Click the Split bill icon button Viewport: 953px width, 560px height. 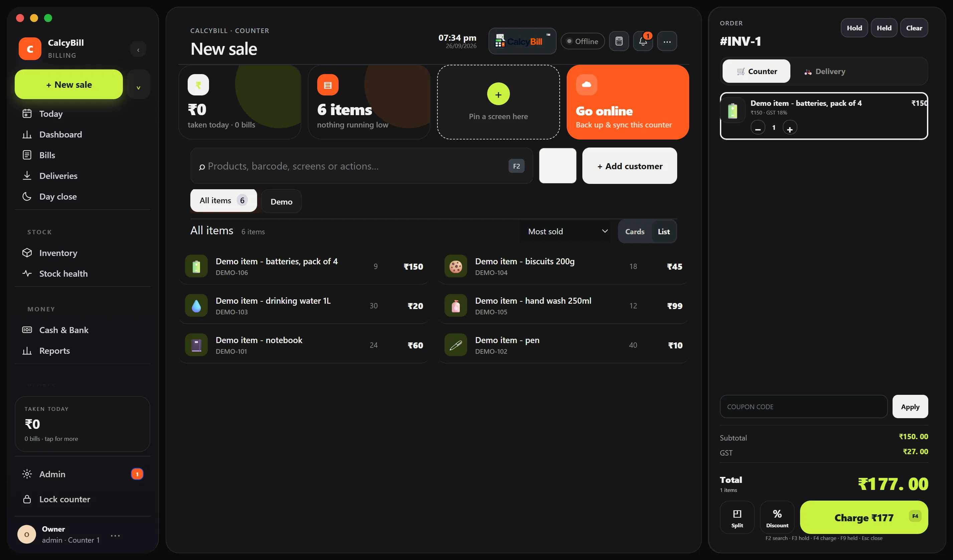coord(737,517)
